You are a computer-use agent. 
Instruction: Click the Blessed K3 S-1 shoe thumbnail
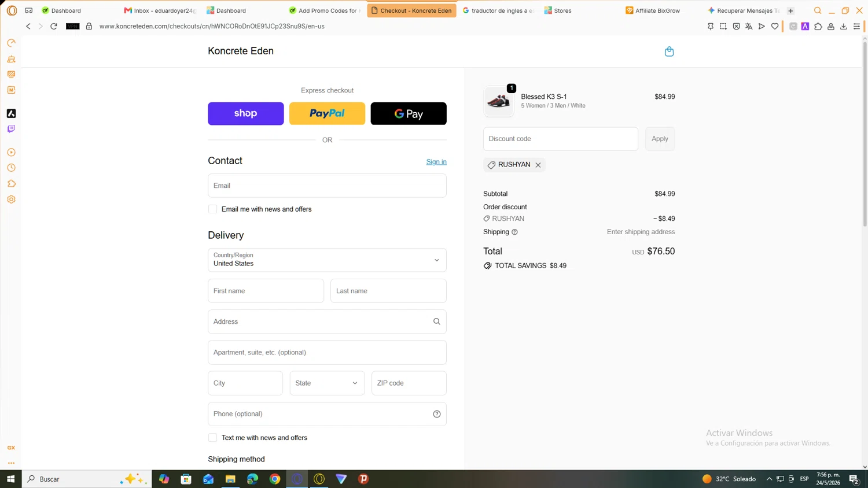click(x=499, y=101)
